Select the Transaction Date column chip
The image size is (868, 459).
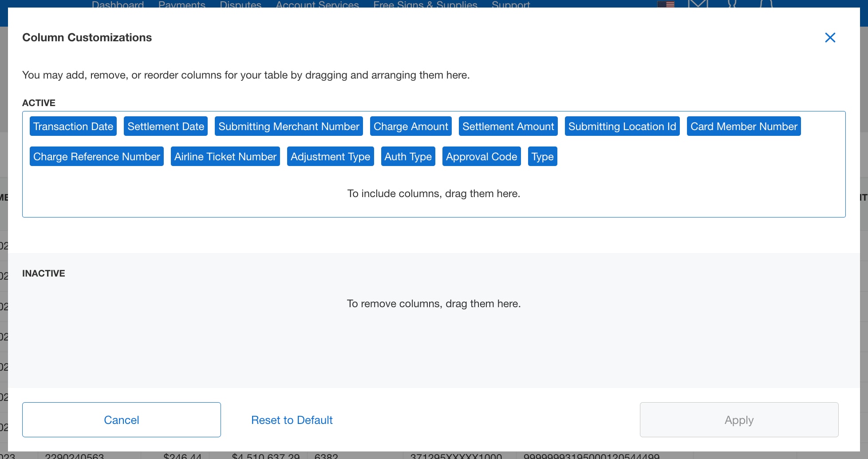pos(73,126)
